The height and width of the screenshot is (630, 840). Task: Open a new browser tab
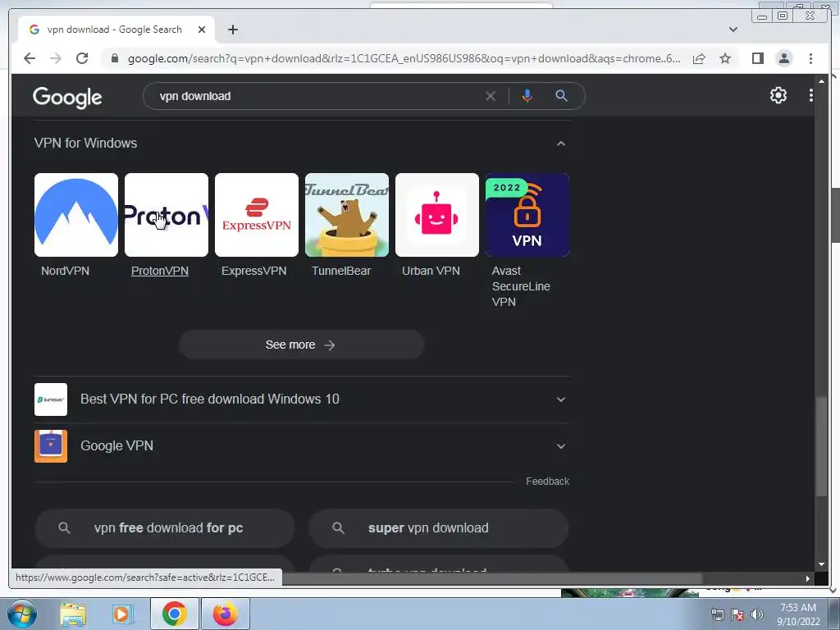(233, 30)
